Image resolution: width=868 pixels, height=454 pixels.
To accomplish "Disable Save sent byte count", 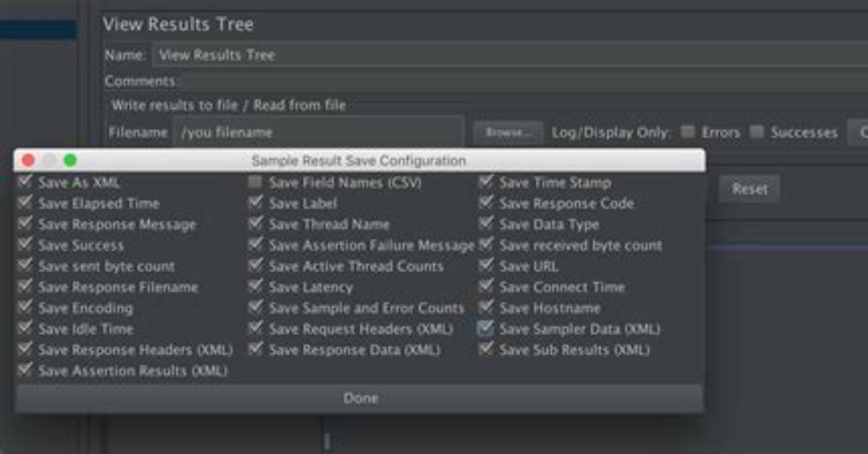I will [x=26, y=266].
